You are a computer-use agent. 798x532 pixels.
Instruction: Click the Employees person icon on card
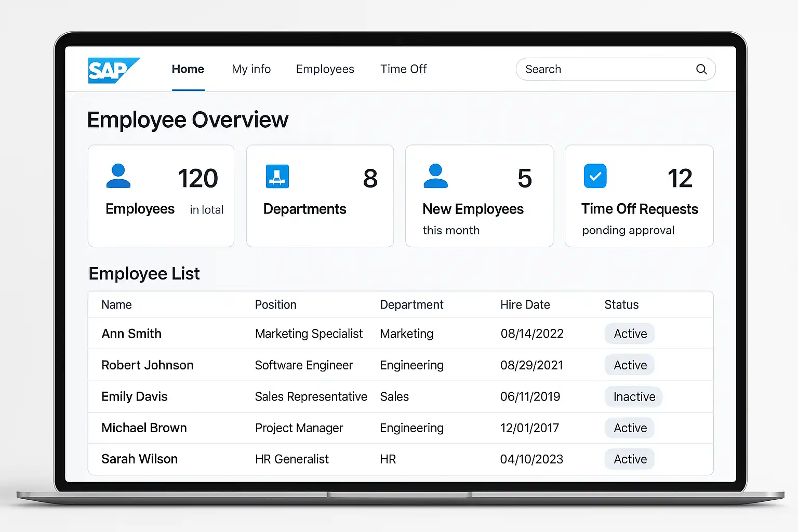tap(118, 176)
